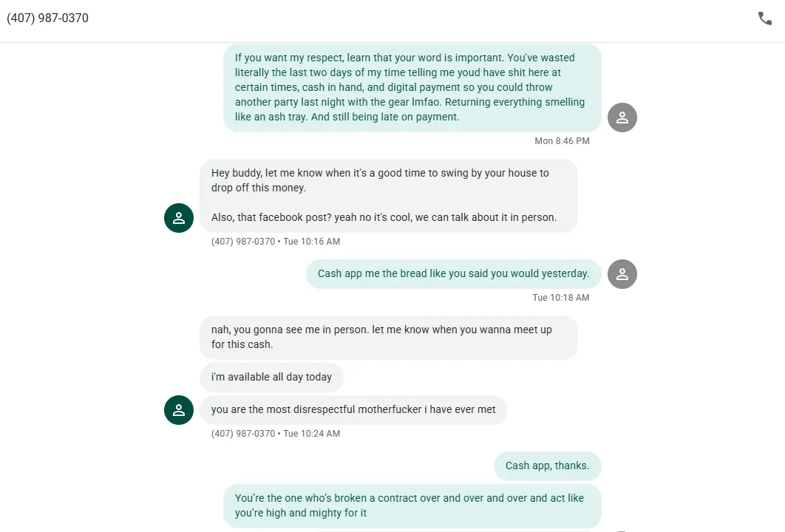Select the "most disrespectful" message bubble
The width and height of the screenshot is (785, 532).
[x=353, y=409]
